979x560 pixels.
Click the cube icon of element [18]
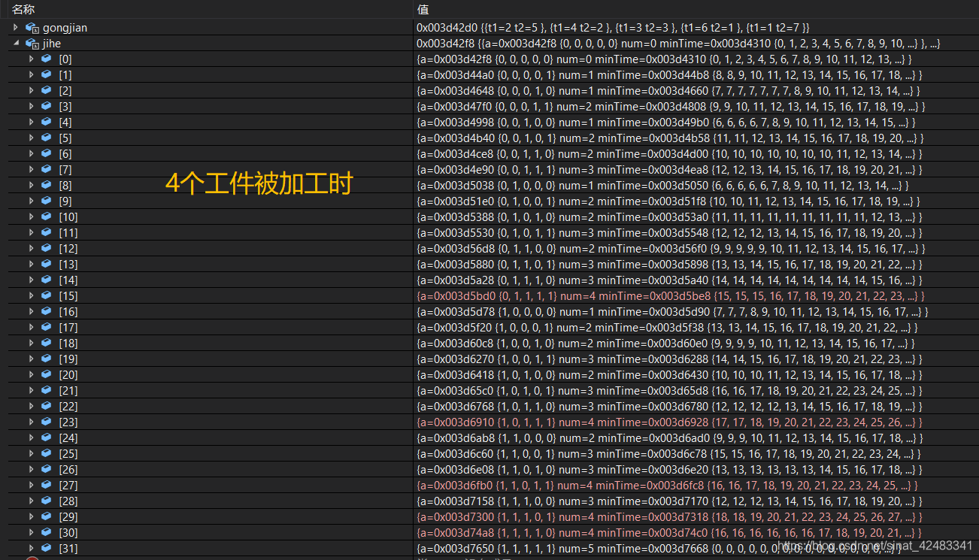pos(46,343)
